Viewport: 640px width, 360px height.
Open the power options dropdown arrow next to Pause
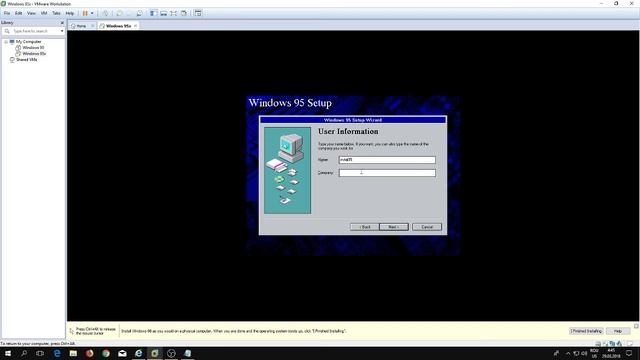(x=92, y=13)
